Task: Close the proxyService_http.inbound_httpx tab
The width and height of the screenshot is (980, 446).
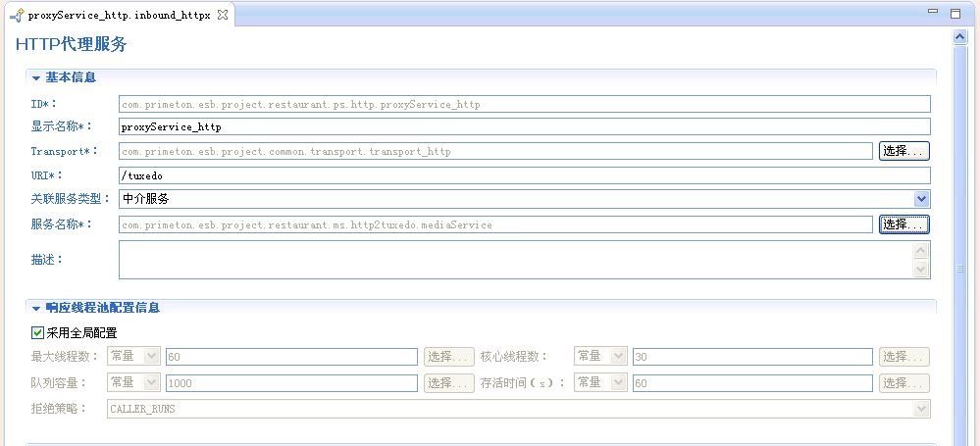Action: 223,16
